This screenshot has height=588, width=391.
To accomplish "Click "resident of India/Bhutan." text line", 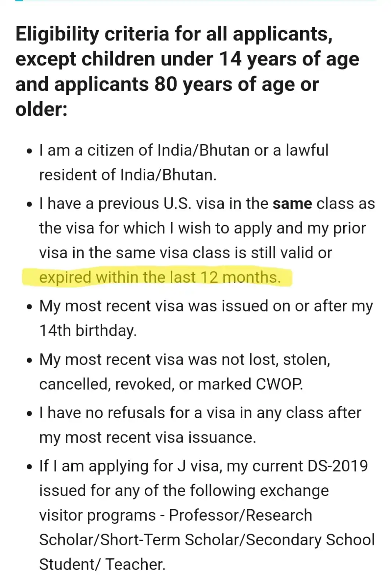I will [128, 175].
